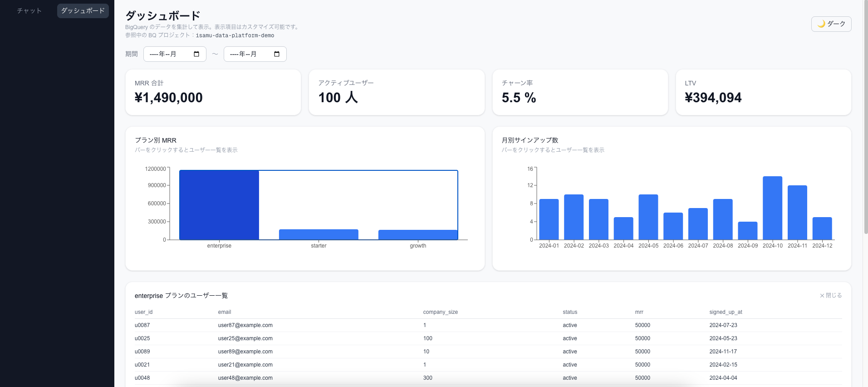Viewport: 868px width, 387px height.
Task: Select the 2024-01 signup bar
Action: click(x=549, y=219)
